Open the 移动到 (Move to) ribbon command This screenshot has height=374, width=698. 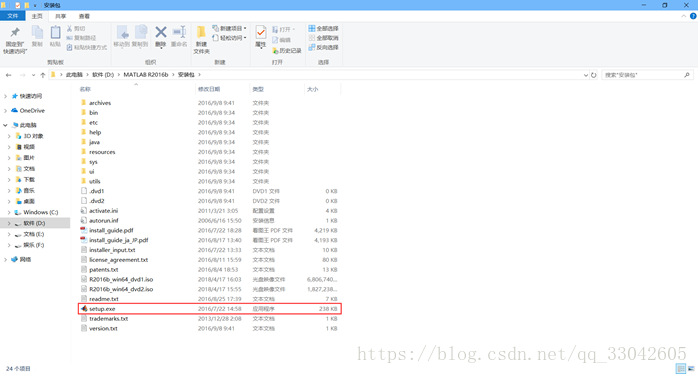[x=122, y=37]
